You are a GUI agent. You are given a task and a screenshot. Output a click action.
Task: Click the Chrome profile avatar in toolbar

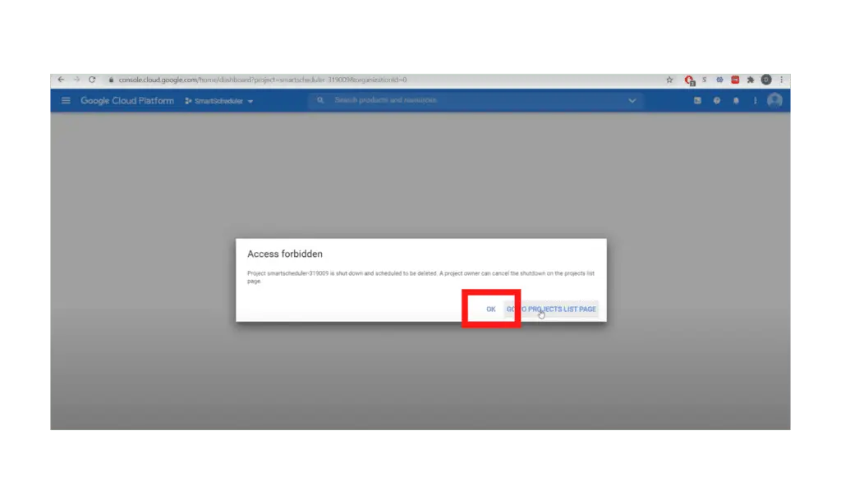point(766,80)
